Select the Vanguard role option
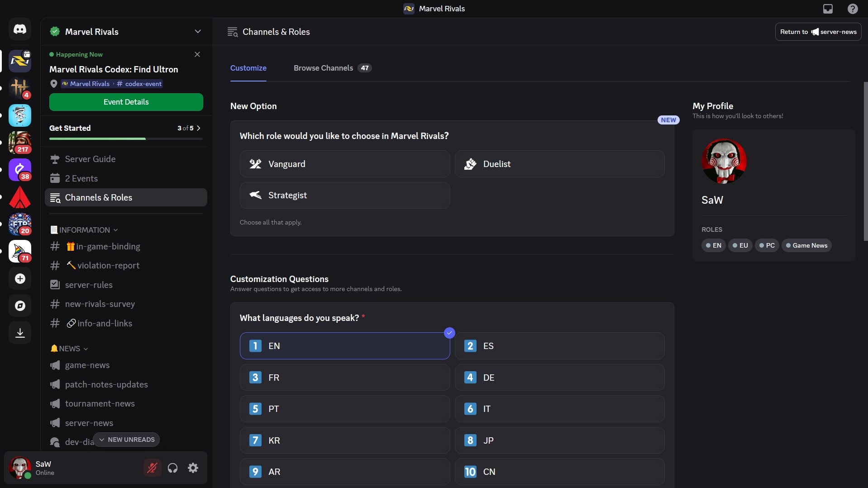The height and width of the screenshot is (488, 868). (345, 164)
